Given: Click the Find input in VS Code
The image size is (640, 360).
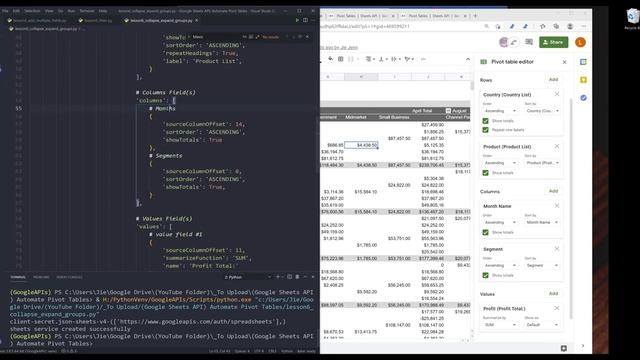Looking at the screenshot, I should [216, 37].
